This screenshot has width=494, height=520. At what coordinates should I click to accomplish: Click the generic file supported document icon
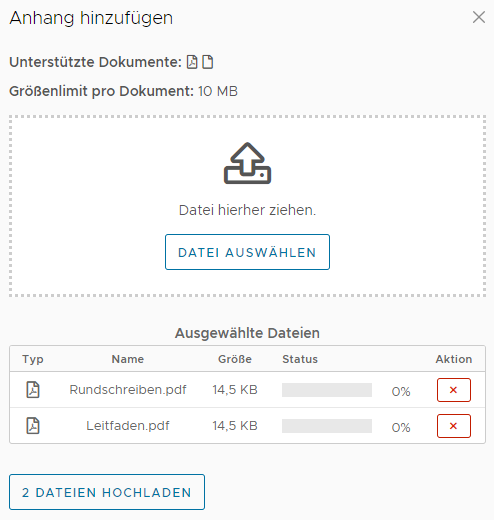[208, 62]
